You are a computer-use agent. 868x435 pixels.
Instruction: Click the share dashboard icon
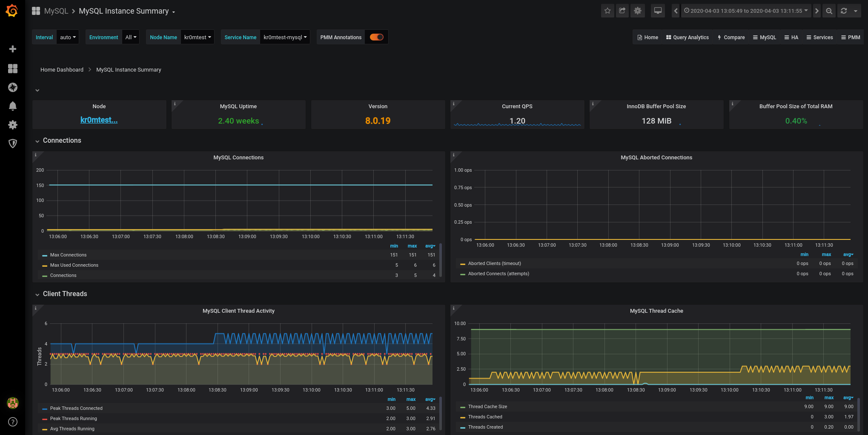point(622,11)
